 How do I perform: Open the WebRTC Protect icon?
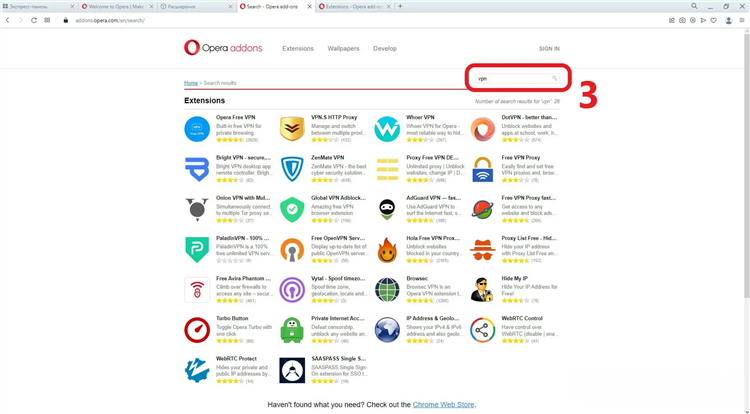(197, 370)
